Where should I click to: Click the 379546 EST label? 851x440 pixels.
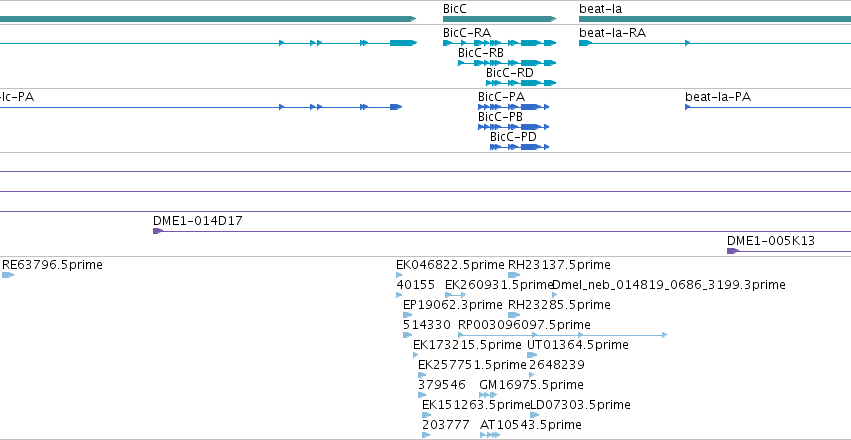point(442,385)
